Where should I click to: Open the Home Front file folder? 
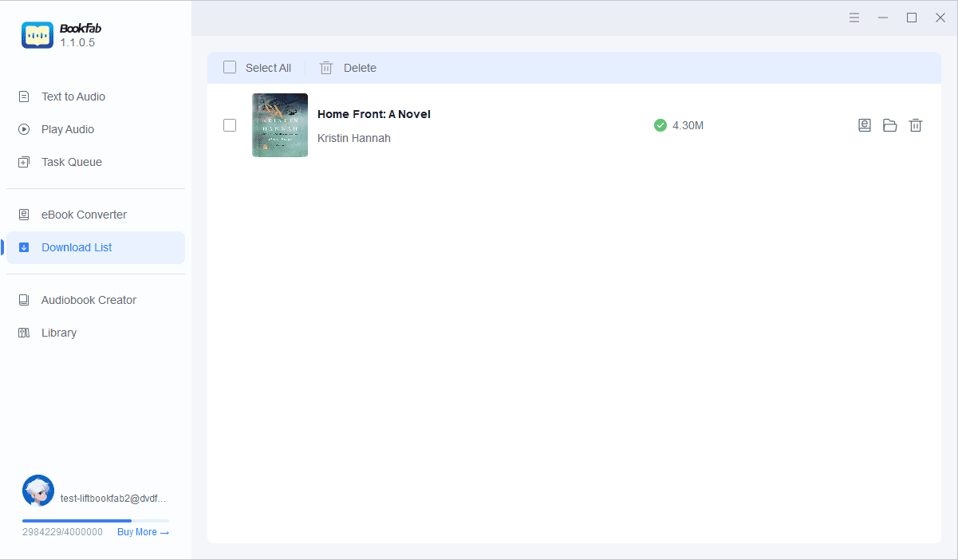tap(890, 125)
